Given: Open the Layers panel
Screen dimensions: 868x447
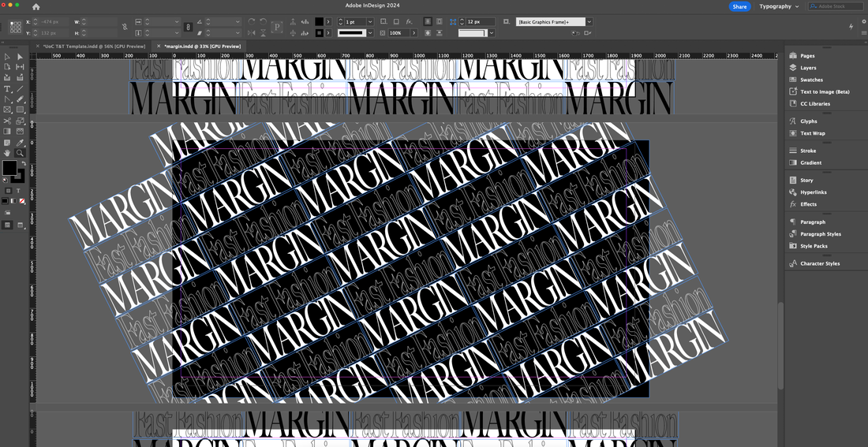Looking at the screenshot, I should coord(808,68).
